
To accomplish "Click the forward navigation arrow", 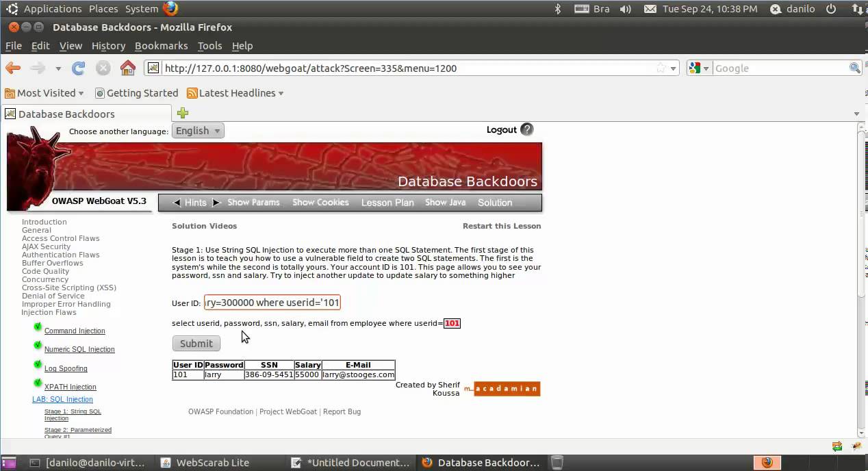I will (38, 68).
